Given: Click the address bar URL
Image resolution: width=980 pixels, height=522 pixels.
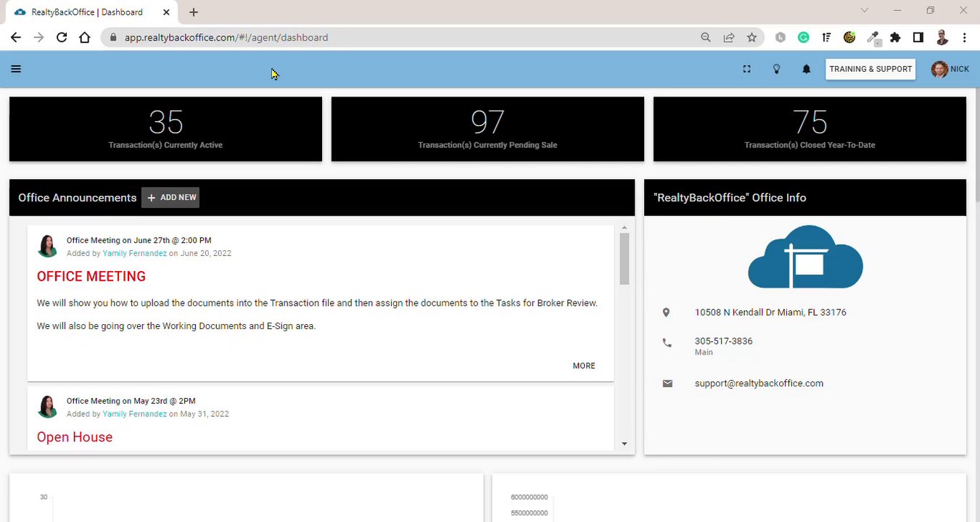Looking at the screenshot, I should [x=226, y=37].
